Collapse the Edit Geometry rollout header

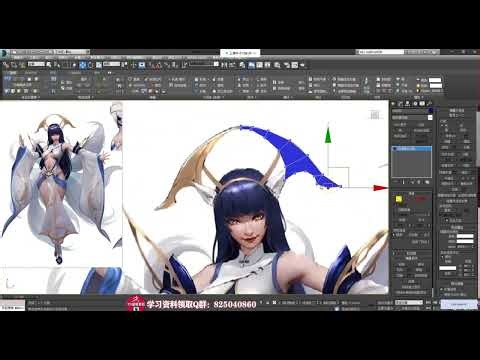click(457, 110)
